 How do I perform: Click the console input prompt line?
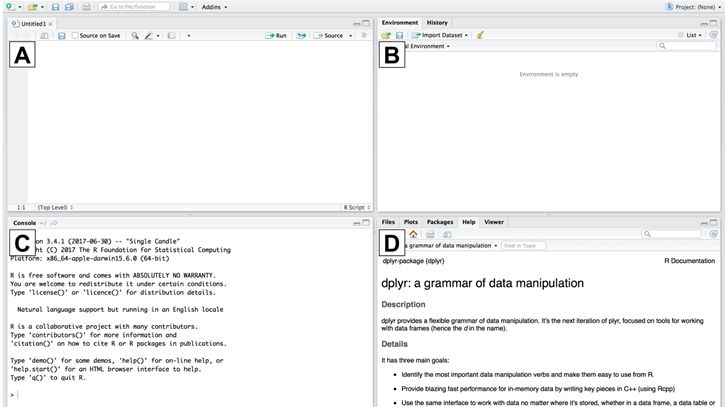coord(190,395)
